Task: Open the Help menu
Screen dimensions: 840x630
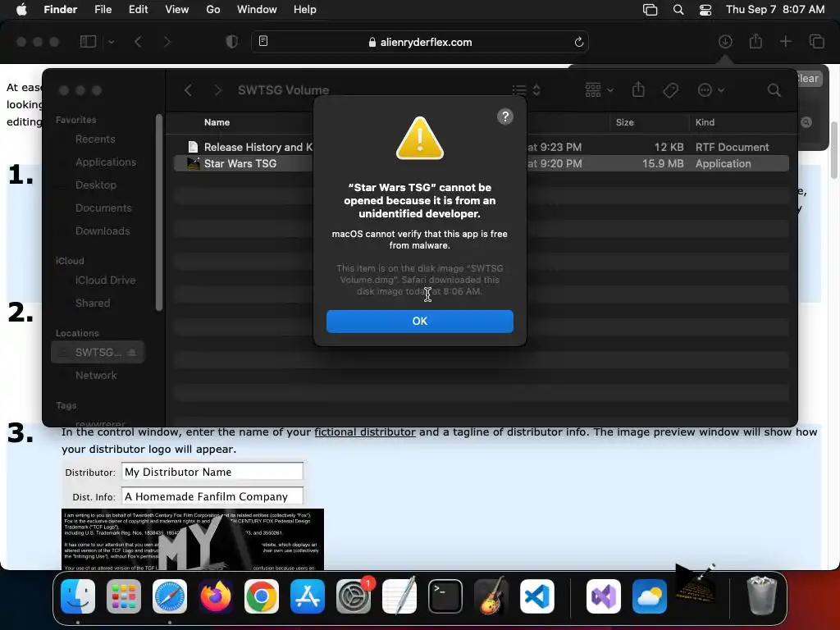Action: (305, 10)
